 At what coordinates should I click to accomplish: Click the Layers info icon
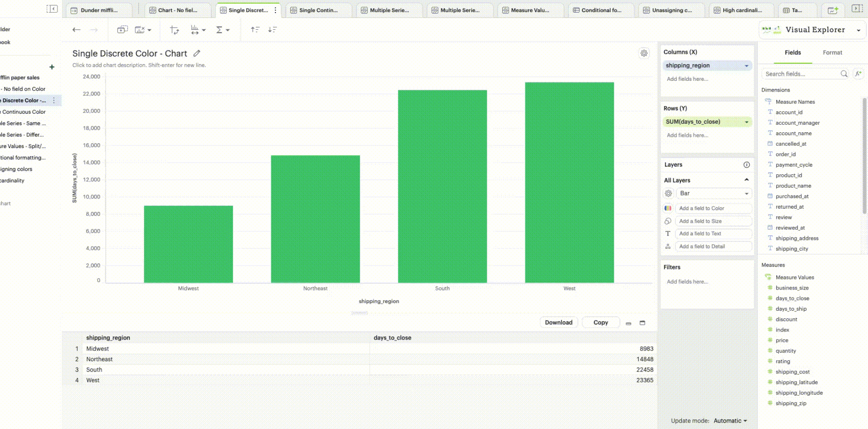pyautogui.click(x=746, y=165)
